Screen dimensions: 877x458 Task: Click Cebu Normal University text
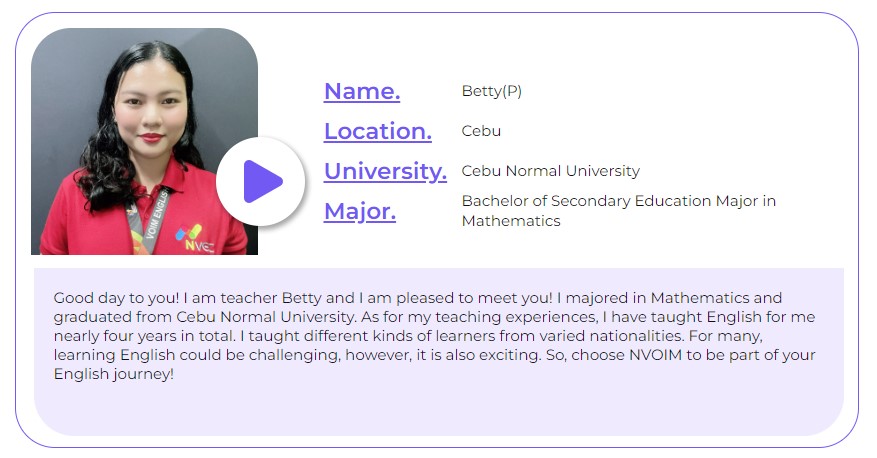pyautogui.click(x=550, y=171)
